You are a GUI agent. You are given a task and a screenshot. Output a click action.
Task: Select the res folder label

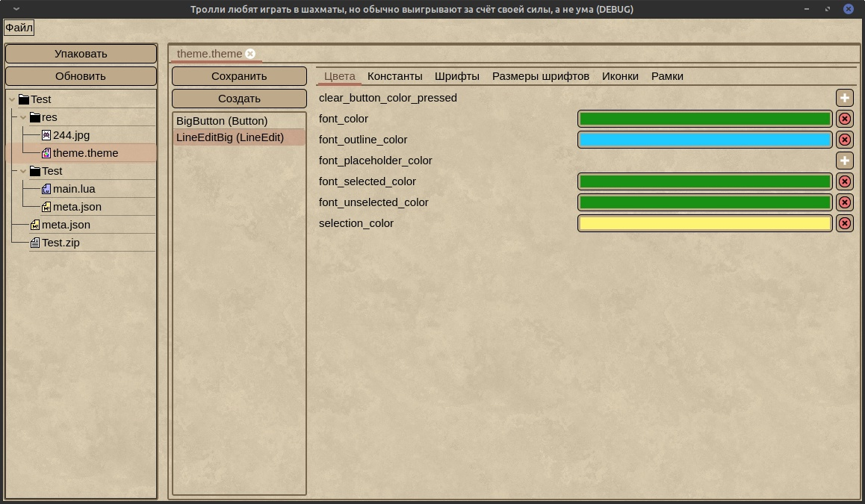click(49, 117)
